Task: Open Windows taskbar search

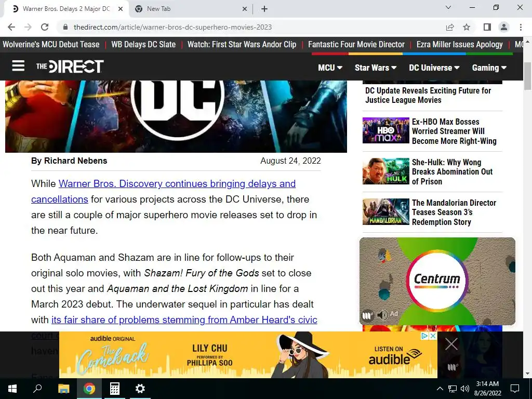Action: tap(37, 389)
